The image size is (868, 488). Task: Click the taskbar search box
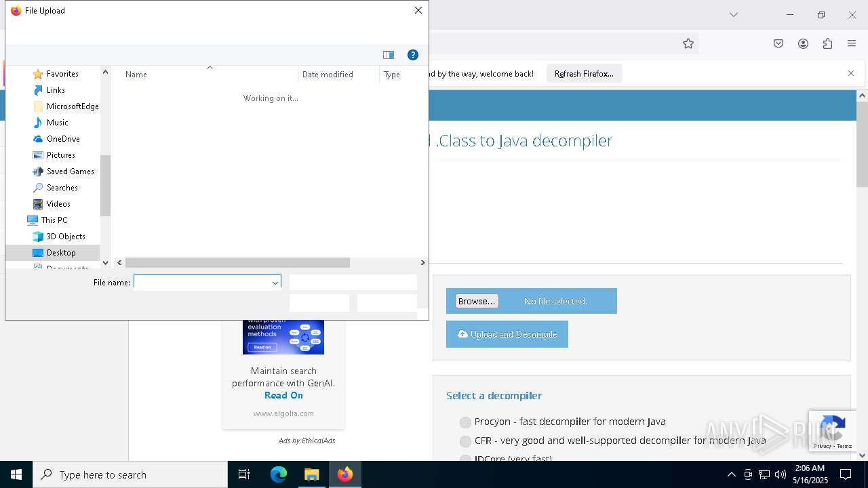pyautogui.click(x=130, y=474)
